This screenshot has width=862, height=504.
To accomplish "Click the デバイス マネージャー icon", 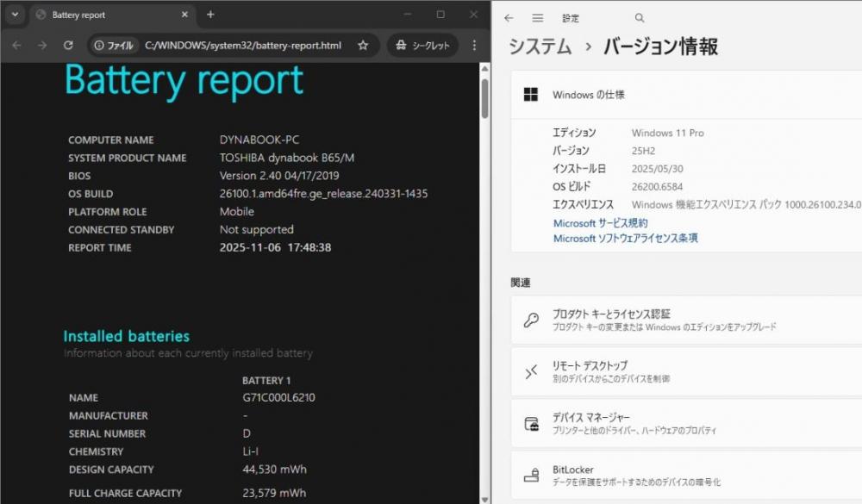I will pos(532,423).
